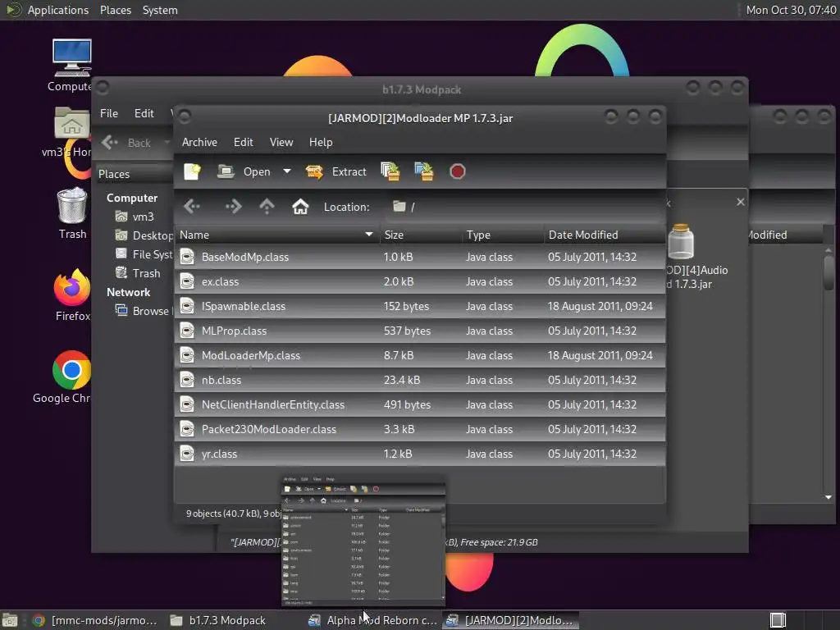Switch to [JARMOD][2]Modlo taskbar entry

tap(512, 620)
